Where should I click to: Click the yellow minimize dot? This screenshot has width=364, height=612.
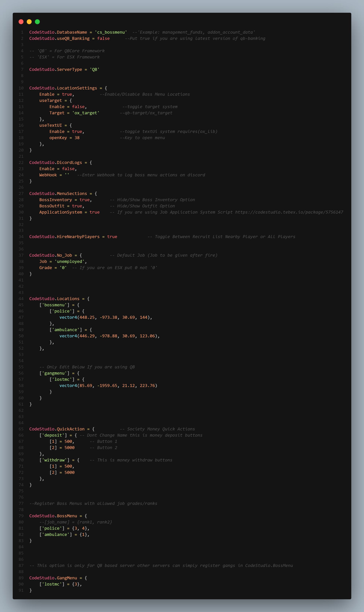pyautogui.click(x=29, y=22)
